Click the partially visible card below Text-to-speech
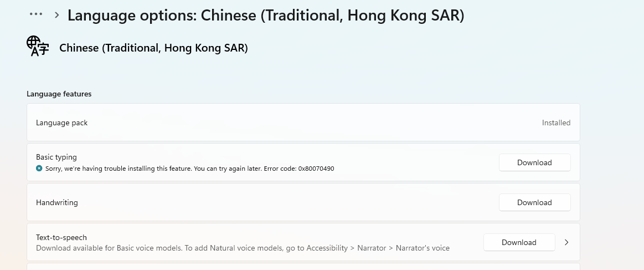This screenshot has width=644, height=270. (303, 267)
